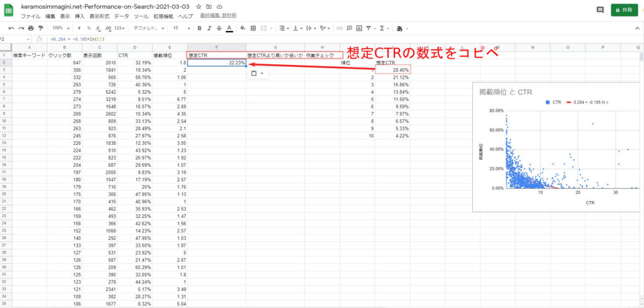Open paste options dropdown near F3
Screen dimensions: 644x308
pos(257,74)
